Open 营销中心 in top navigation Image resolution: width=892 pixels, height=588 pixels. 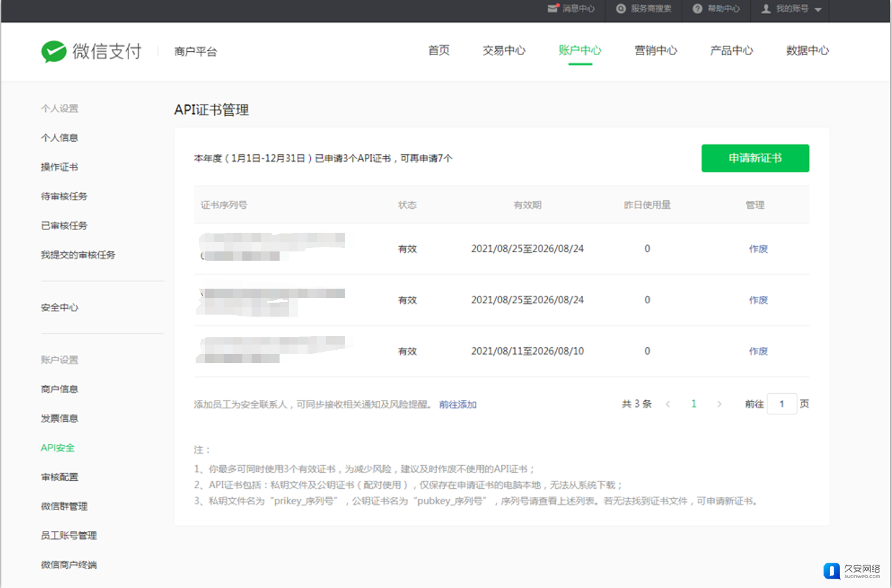pyautogui.click(x=656, y=51)
